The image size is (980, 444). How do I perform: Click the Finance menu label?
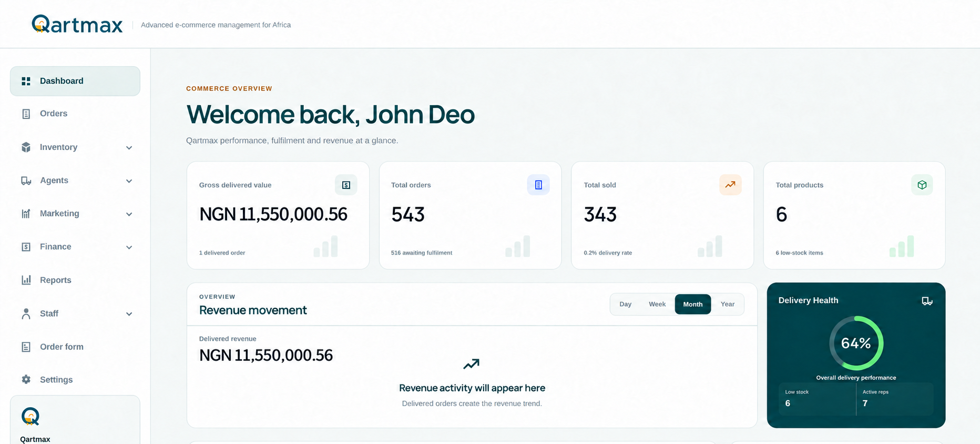tap(55, 247)
